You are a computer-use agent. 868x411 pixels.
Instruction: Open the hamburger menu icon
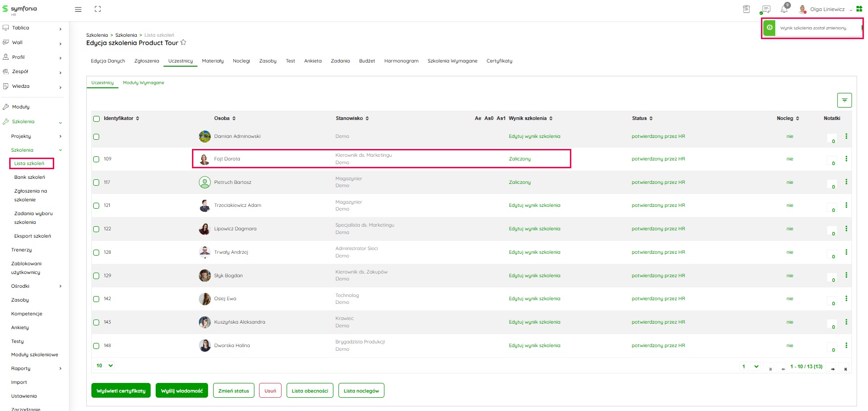[x=78, y=9]
